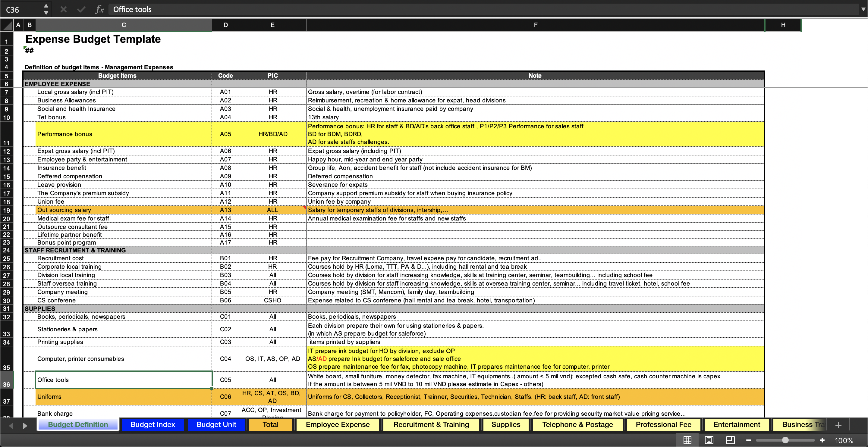The height and width of the screenshot is (447, 868).
Task: Select code cell B06
Action: 225,300
